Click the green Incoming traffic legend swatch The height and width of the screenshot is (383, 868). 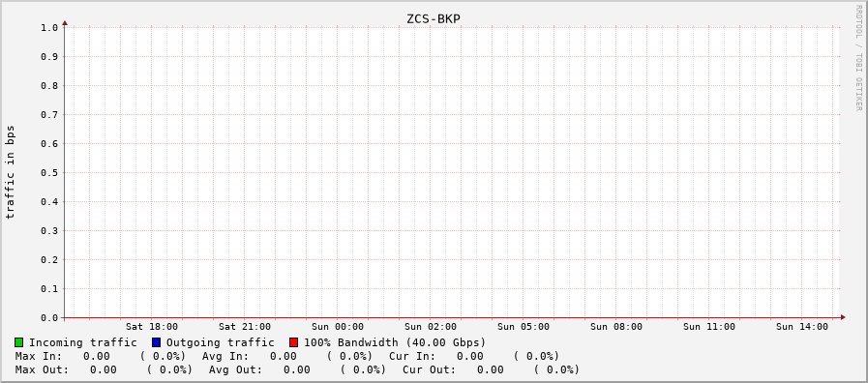coord(19,342)
